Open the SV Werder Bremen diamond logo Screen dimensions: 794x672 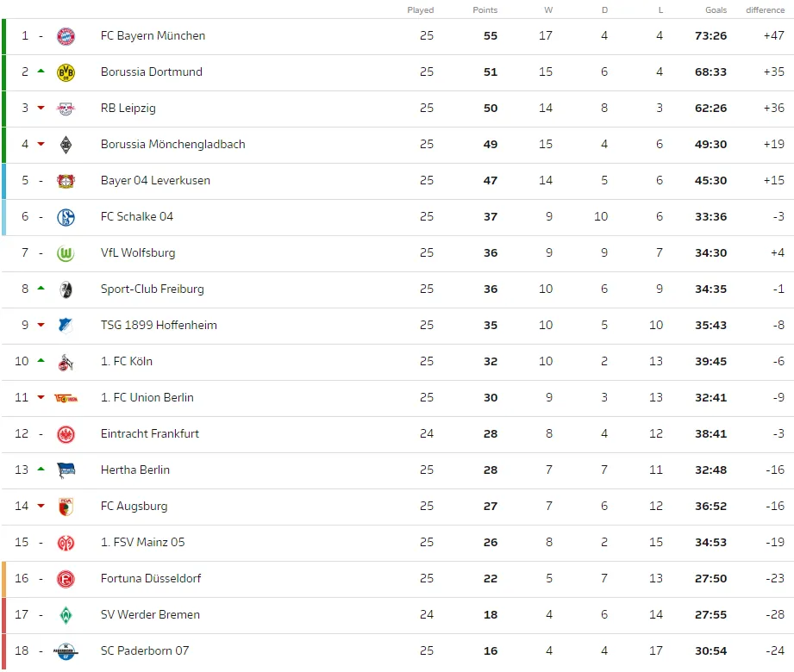(66, 615)
